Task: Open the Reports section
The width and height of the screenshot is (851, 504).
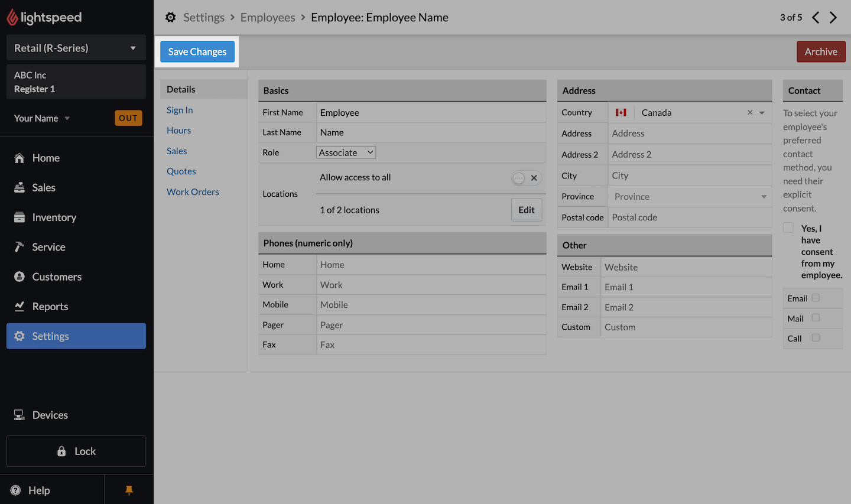Action: point(50,307)
